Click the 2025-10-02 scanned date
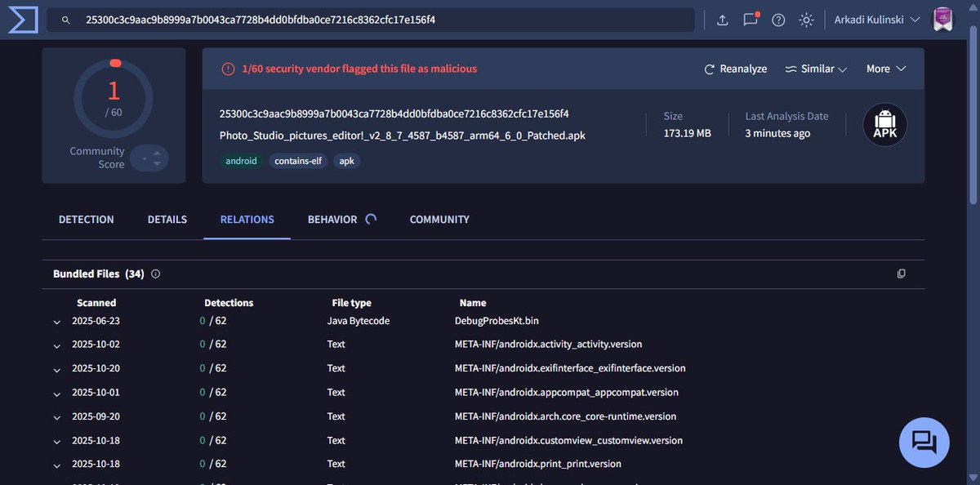980x485 pixels. [x=96, y=345]
